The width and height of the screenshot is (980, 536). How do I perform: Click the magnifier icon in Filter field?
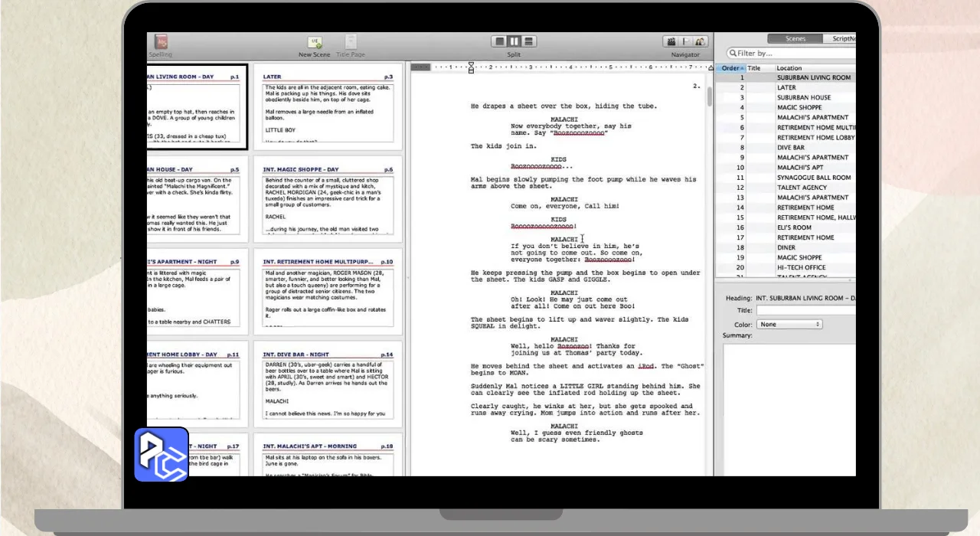coord(733,54)
